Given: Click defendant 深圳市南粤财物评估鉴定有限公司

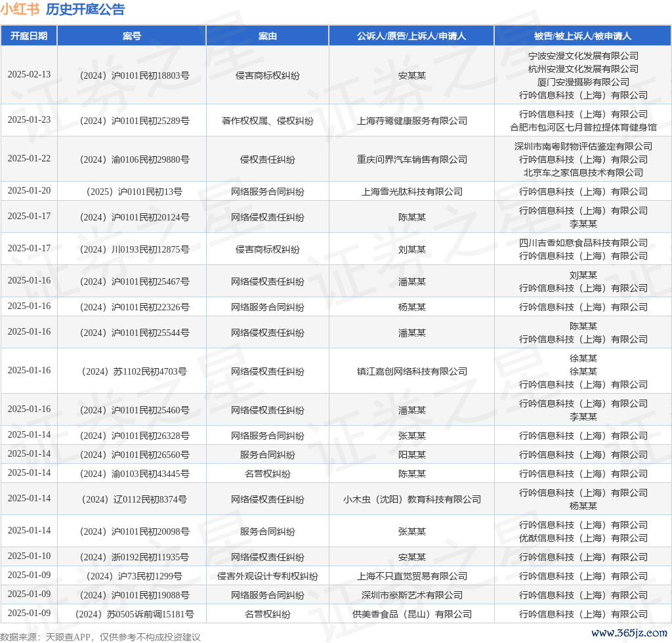Looking at the screenshot, I should coord(583,146).
